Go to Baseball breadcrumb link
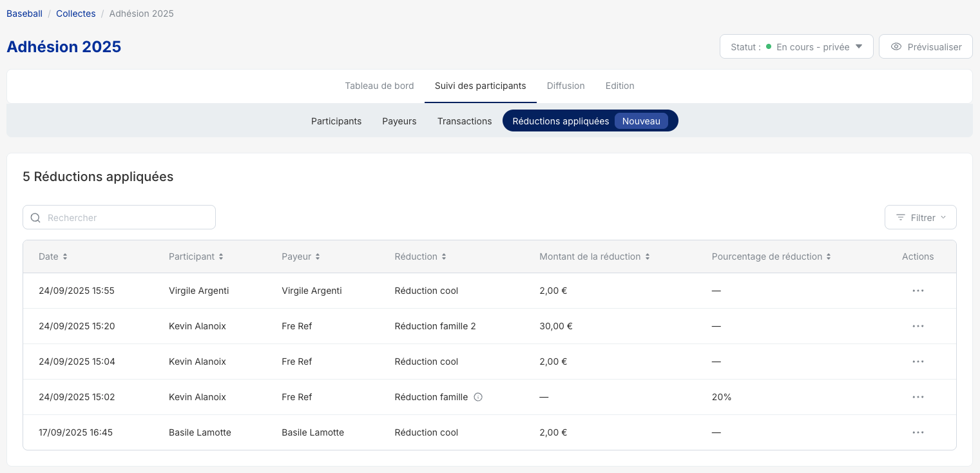980x473 pixels. tap(24, 14)
